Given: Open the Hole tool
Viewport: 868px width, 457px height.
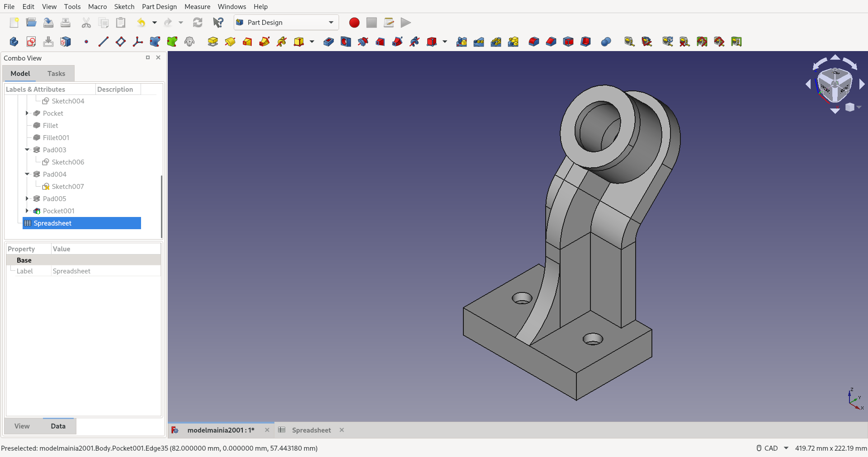Looking at the screenshot, I should click(345, 42).
